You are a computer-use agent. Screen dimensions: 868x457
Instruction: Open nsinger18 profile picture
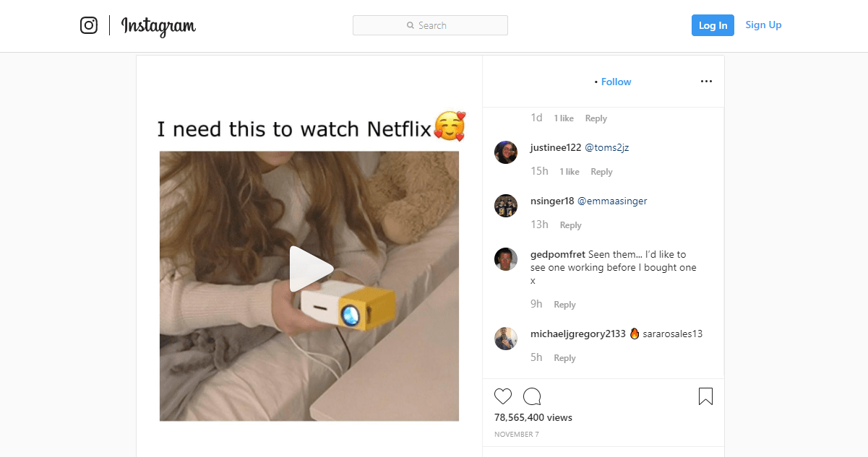click(506, 206)
